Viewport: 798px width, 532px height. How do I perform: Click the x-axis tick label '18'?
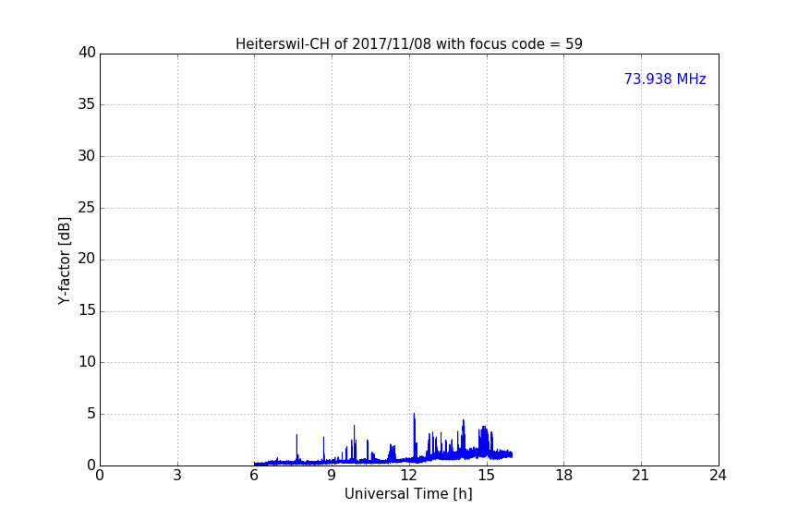[x=563, y=476]
